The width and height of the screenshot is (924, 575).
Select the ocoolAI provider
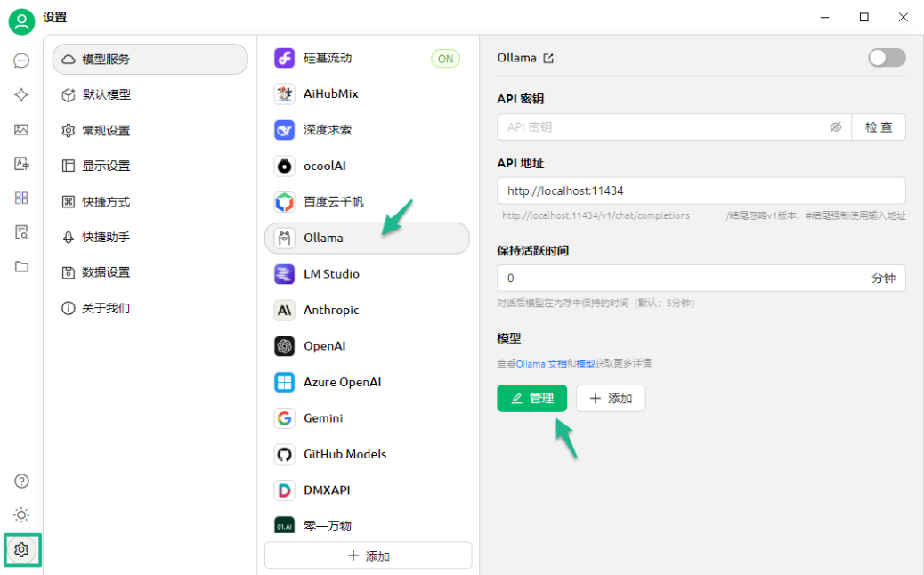tap(367, 166)
